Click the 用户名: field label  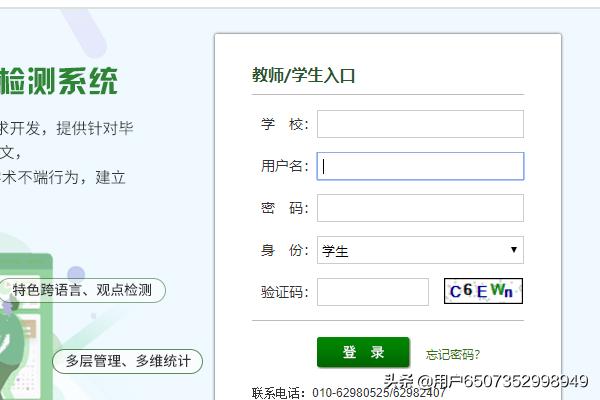(x=285, y=166)
